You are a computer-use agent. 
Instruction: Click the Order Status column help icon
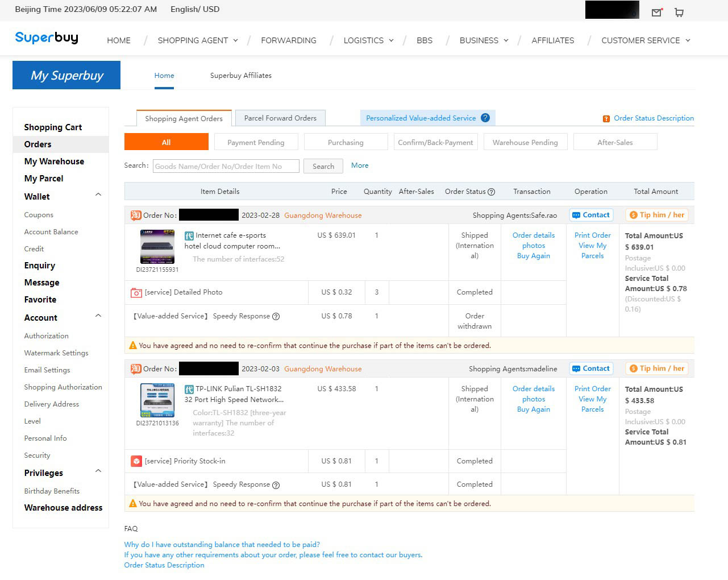[x=492, y=192]
